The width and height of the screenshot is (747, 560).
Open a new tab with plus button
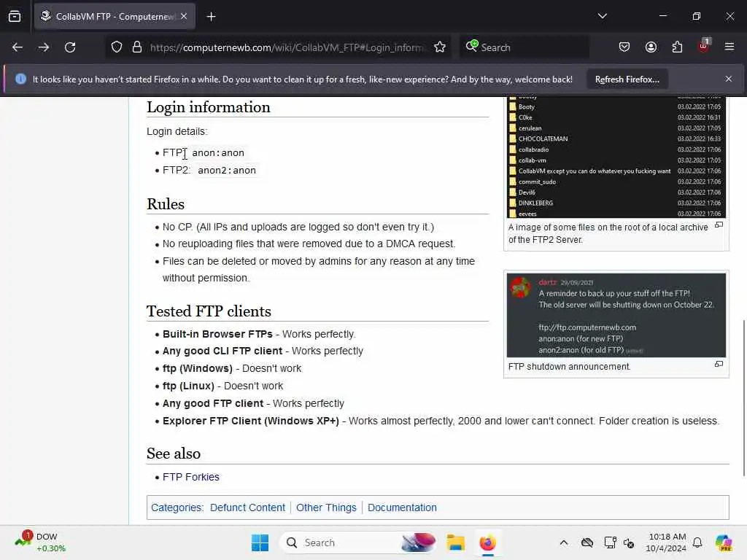coord(211,17)
